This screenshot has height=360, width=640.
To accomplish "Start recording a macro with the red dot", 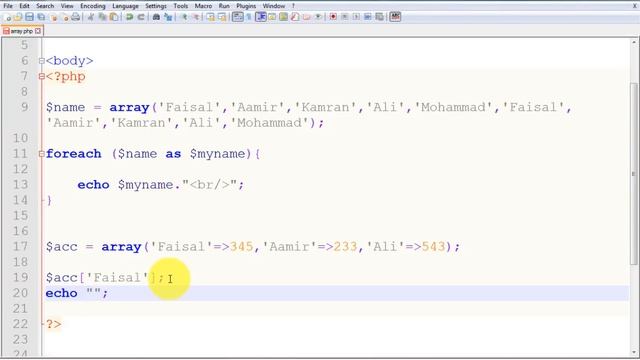I will pyautogui.click(x=333, y=17).
